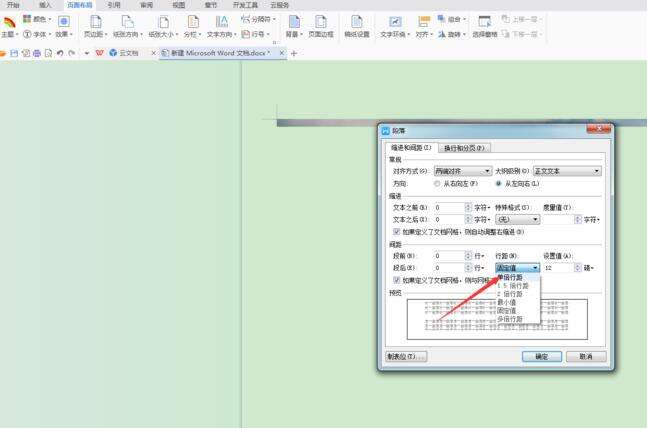The image size is (647, 428).
Task: Select the 分栏 (Columns) icon
Action: tap(191, 24)
